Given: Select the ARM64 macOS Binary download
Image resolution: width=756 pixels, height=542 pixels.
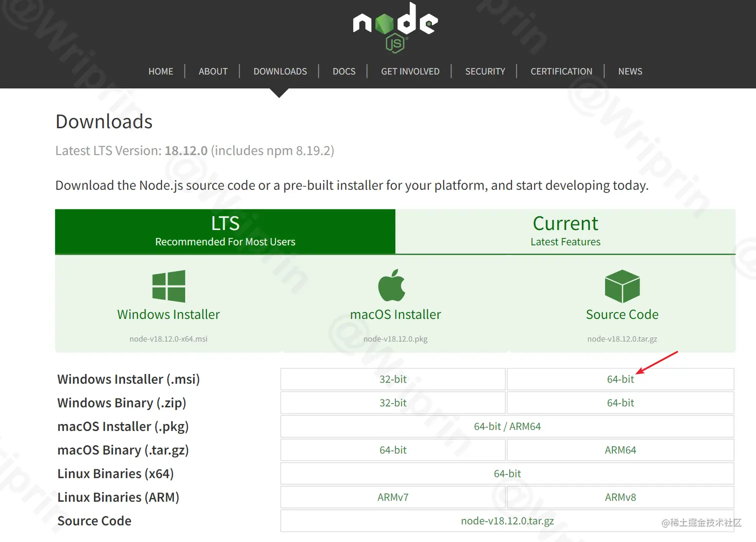Looking at the screenshot, I should [x=620, y=449].
